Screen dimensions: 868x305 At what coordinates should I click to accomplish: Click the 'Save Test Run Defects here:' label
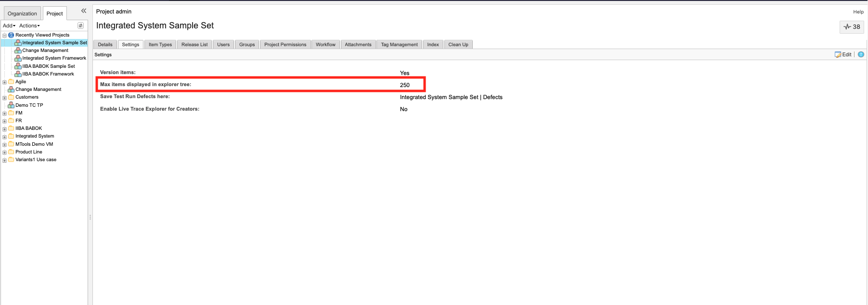point(135,96)
